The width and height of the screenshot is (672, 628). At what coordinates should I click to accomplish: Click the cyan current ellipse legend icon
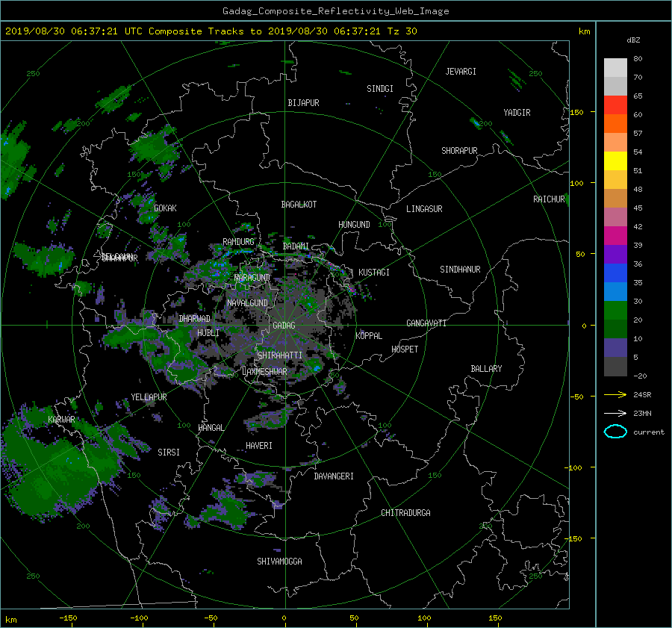615,432
